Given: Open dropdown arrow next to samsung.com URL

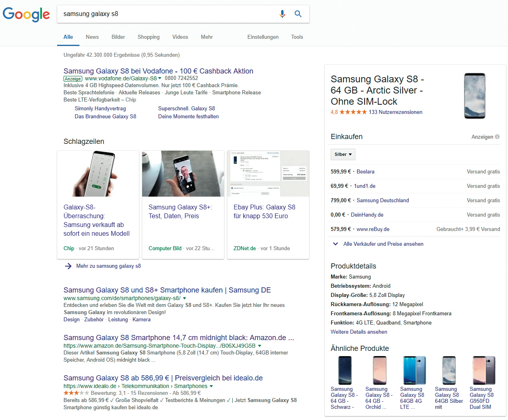Looking at the screenshot, I should [185, 298].
